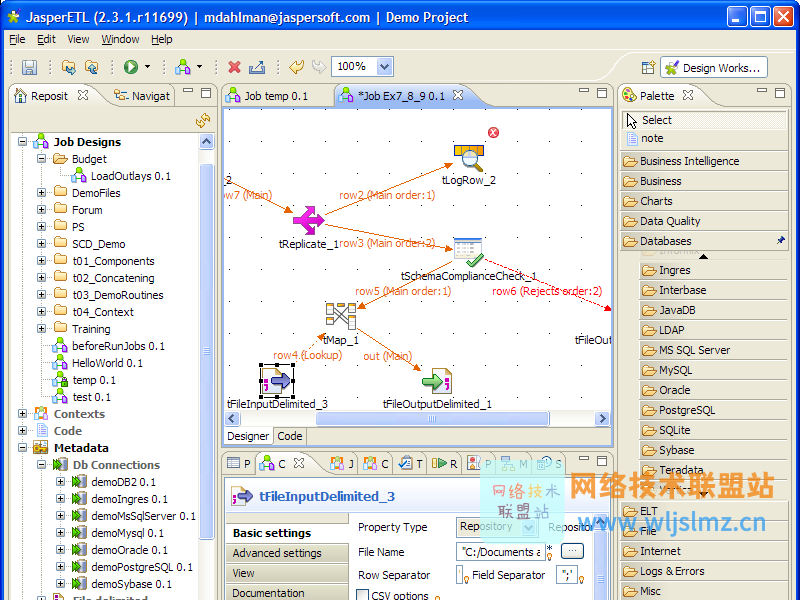800x600 pixels.
Task: Click the repository refresh icon
Action: (x=203, y=120)
